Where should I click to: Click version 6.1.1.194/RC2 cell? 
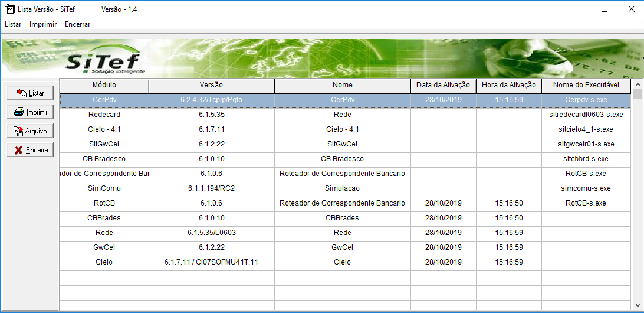[x=211, y=189]
